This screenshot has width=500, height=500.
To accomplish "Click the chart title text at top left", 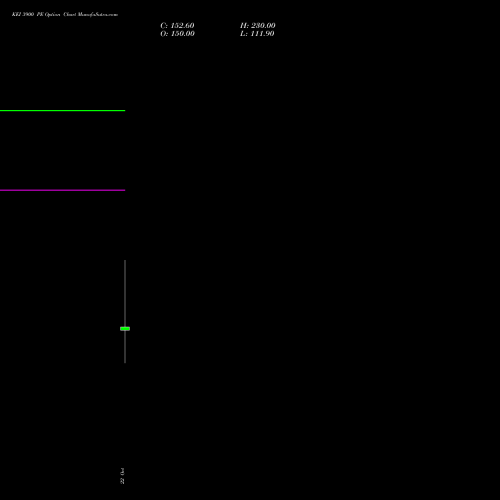I will click(65, 14).
